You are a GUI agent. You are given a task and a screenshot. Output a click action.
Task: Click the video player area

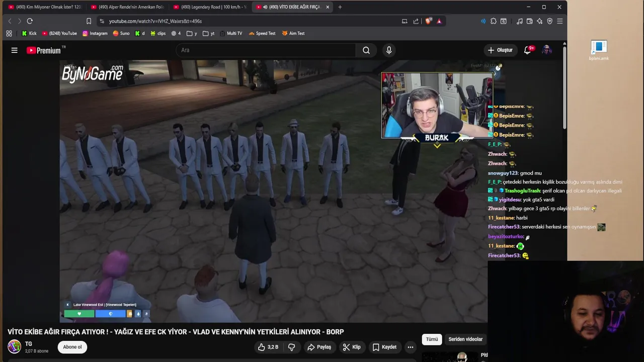pos(273,191)
